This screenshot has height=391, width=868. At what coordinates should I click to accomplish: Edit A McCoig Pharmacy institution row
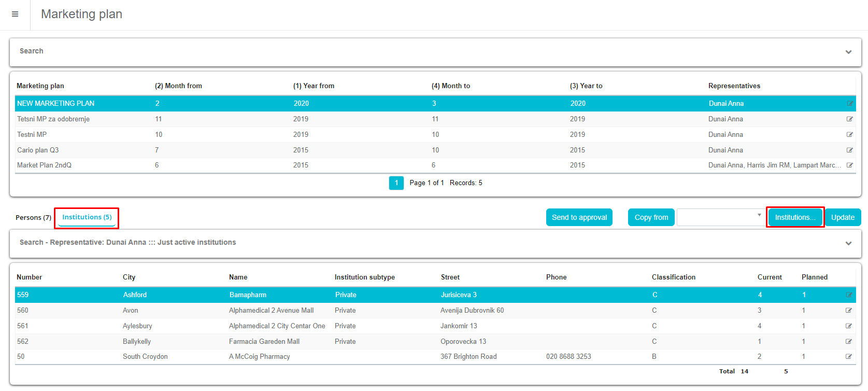click(848, 357)
